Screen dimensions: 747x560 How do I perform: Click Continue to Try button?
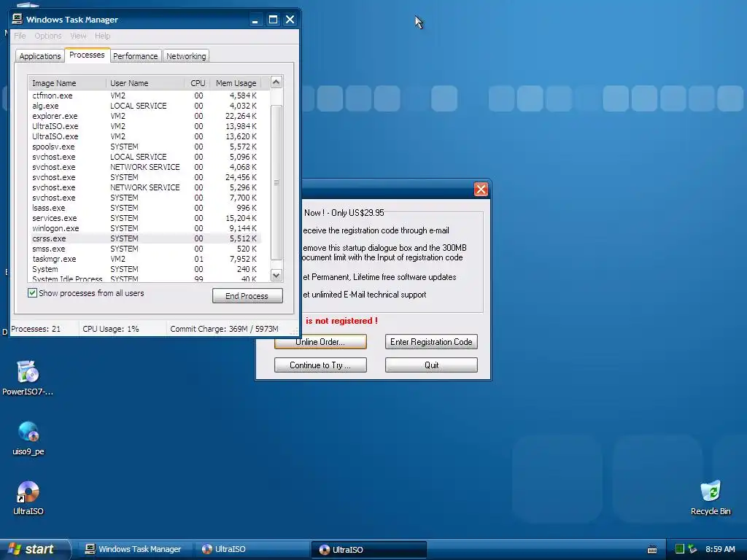pyautogui.click(x=320, y=365)
